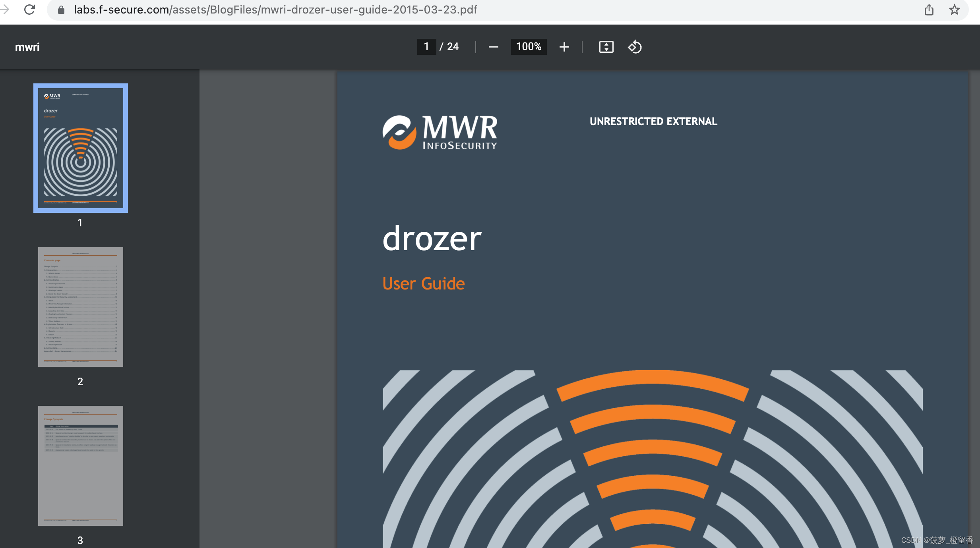
Task: Click the orange User Guide heading
Action: (x=424, y=284)
